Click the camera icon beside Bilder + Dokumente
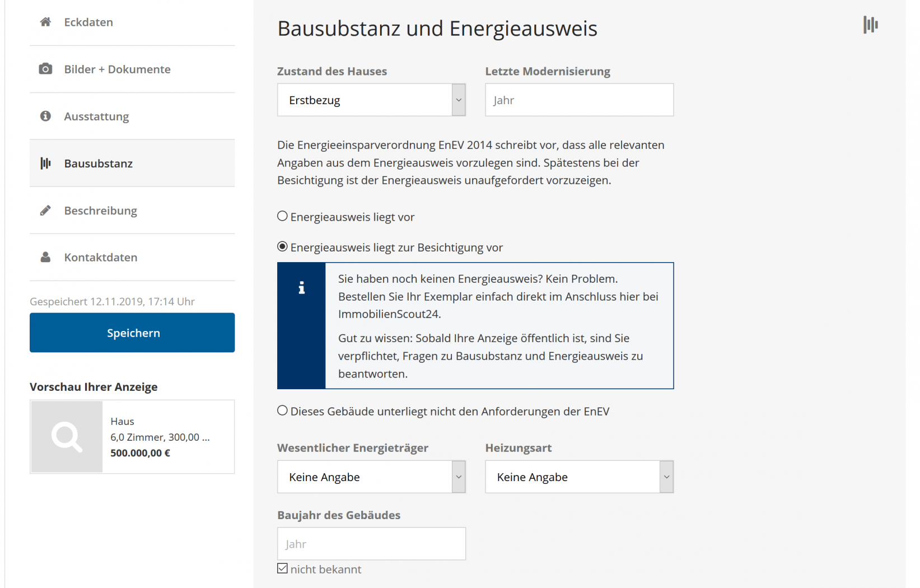Viewport: 920px width, 588px height. (46, 69)
